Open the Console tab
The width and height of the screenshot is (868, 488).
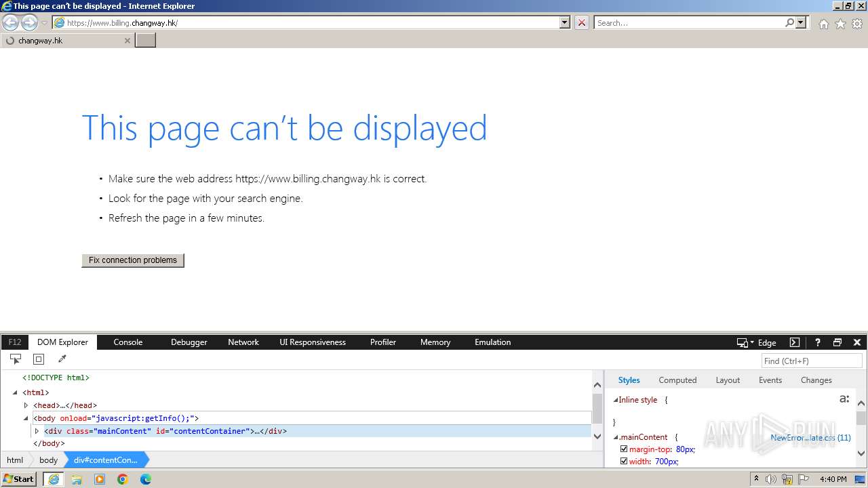(x=128, y=342)
